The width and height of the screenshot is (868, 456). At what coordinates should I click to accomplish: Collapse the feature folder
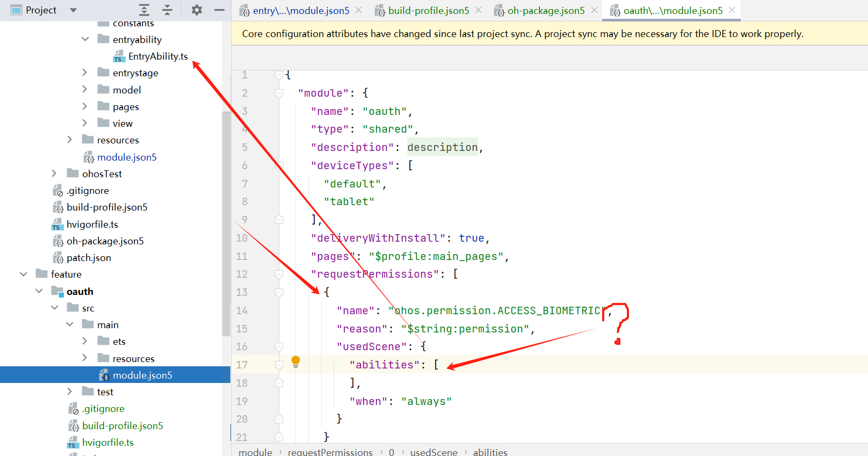(x=23, y=274)
